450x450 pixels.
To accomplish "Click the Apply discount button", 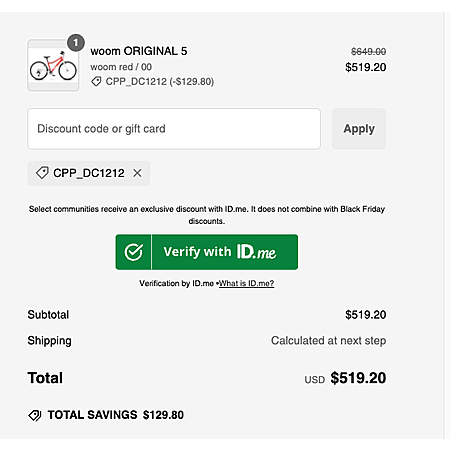I will [x=359, y=129].
